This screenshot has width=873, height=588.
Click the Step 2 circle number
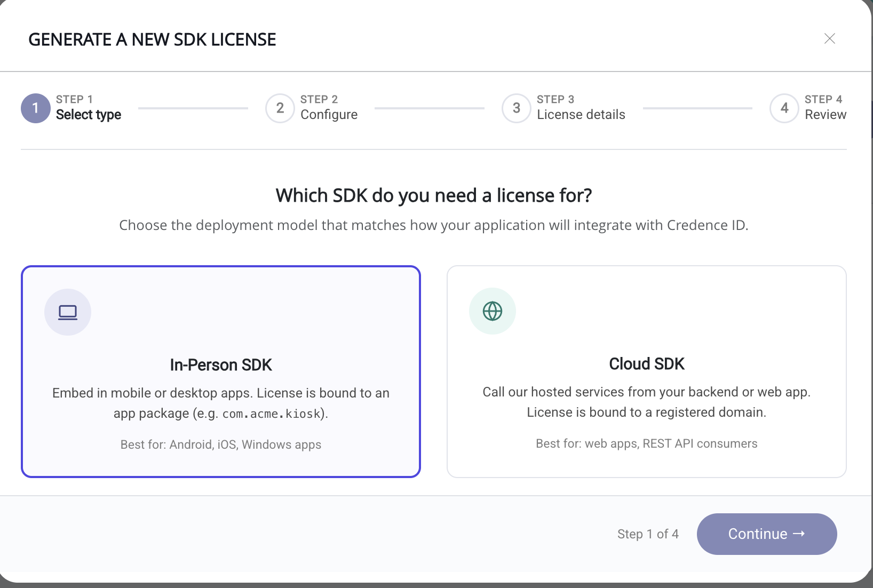click(280, 108)
